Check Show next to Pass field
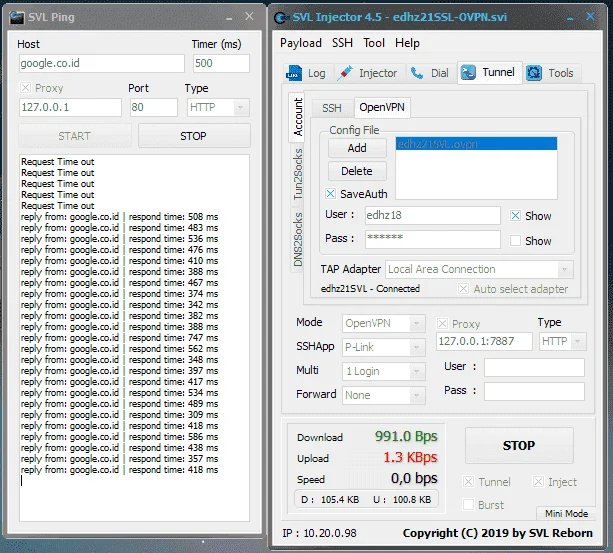The image size is (613, 553). [515, 240]
